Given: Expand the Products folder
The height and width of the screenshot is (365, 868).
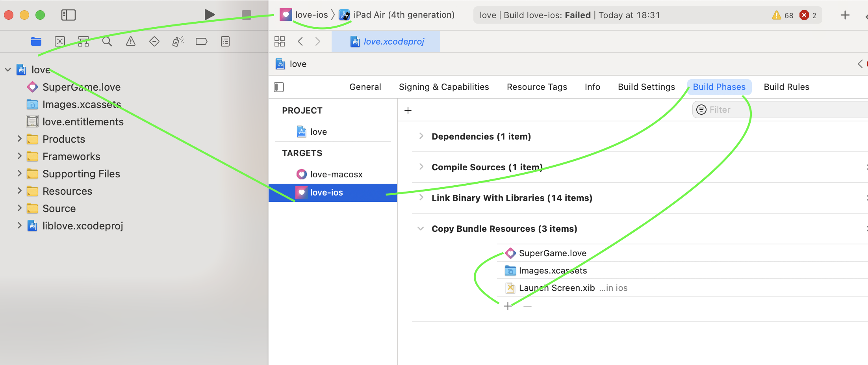Looking at the screenshot, I should [x=19, y=139].
